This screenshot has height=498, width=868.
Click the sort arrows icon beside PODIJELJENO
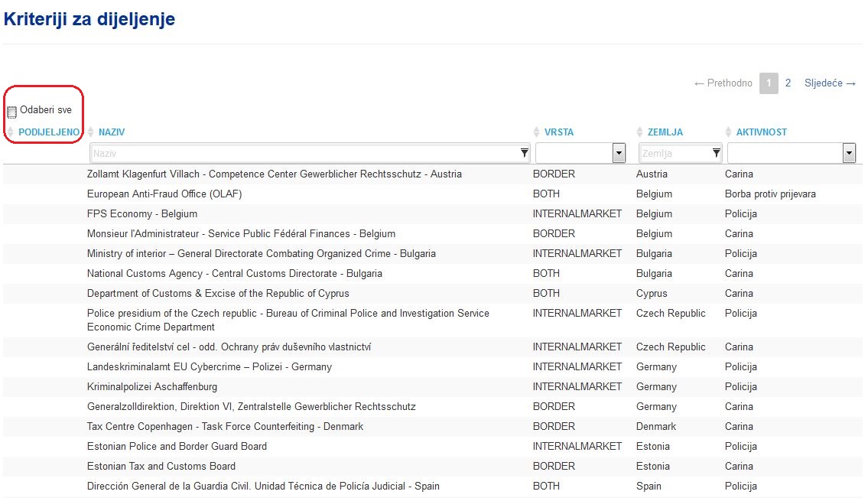pyautogui.click(x=11, y=132)
